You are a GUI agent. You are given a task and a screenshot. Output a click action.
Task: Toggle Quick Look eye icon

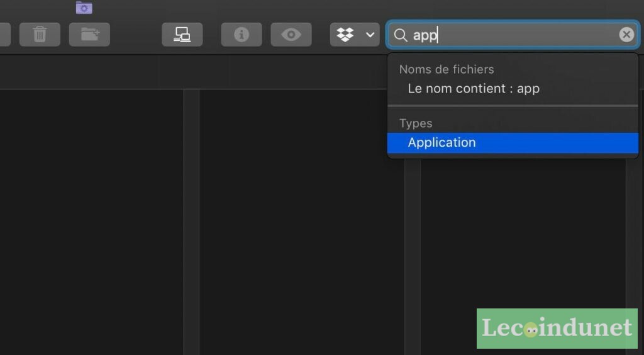[291, 35]
